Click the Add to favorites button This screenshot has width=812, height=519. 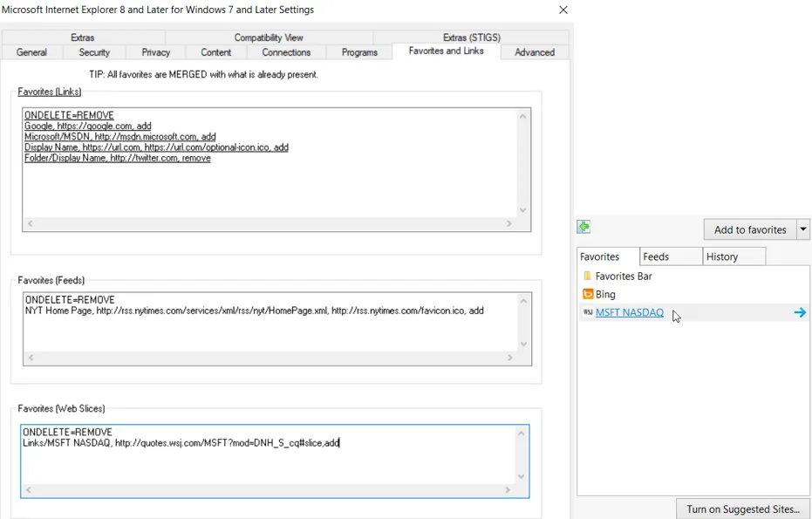[750, 229]
